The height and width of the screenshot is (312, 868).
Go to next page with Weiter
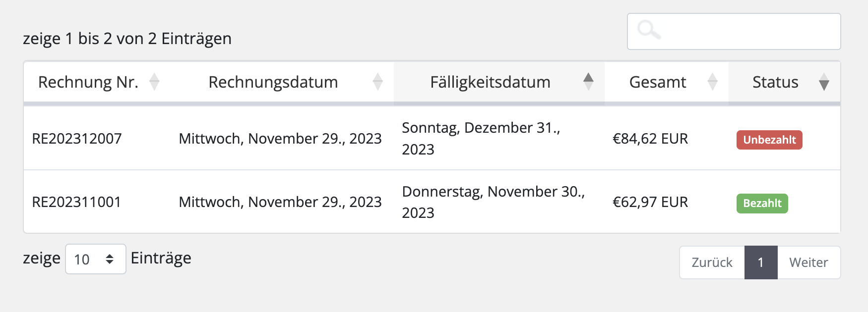(x=808, y=262)
